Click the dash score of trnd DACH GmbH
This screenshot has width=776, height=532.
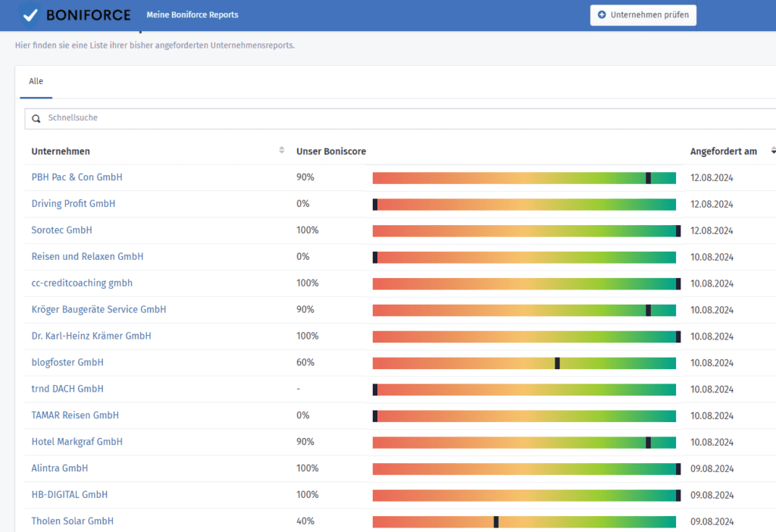coord(299,389)
